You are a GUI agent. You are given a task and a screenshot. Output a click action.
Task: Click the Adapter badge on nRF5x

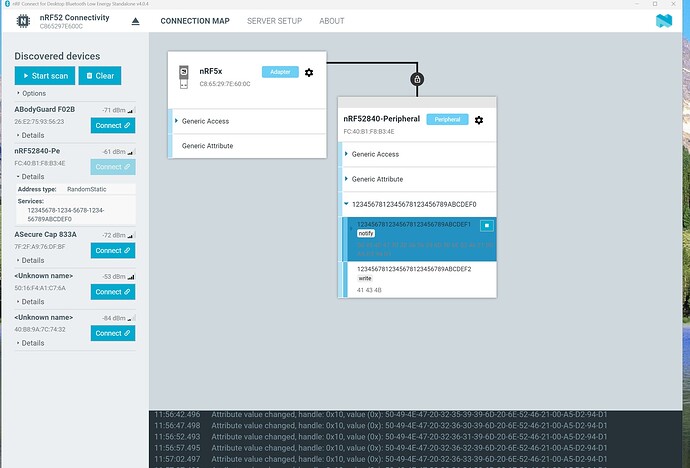tap(280, 72)
